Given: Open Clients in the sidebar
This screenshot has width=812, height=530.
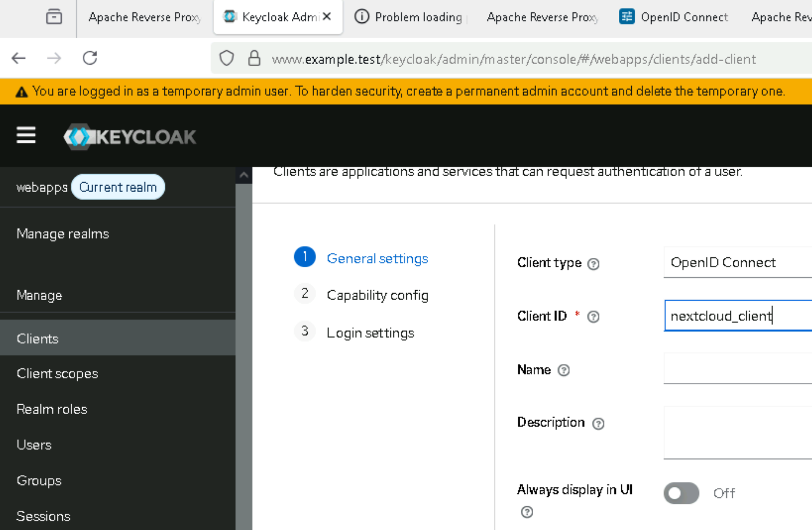Looking at the screenshot, I should tap(118, 338).
